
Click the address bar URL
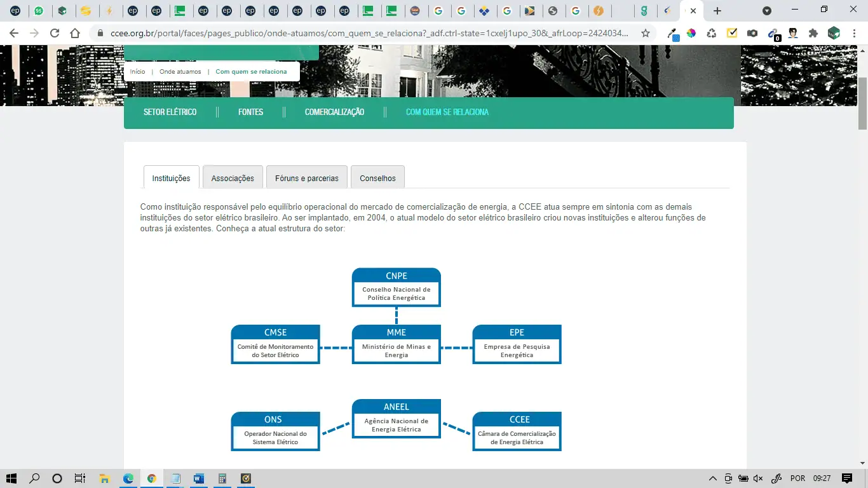click(369, 33)
